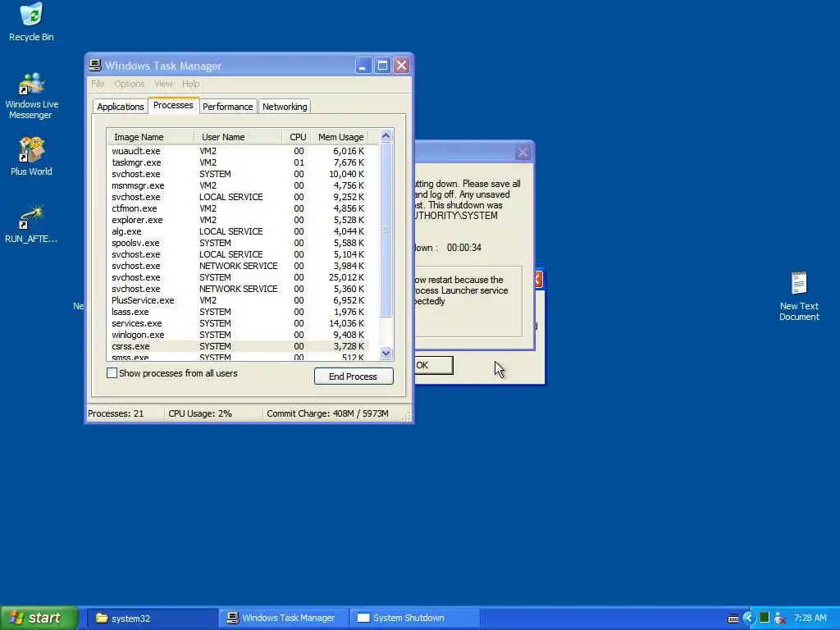This screenshot has width=840, height=630.
Task: Click the process list scrollbar thumb
Action: click(386, 230)
